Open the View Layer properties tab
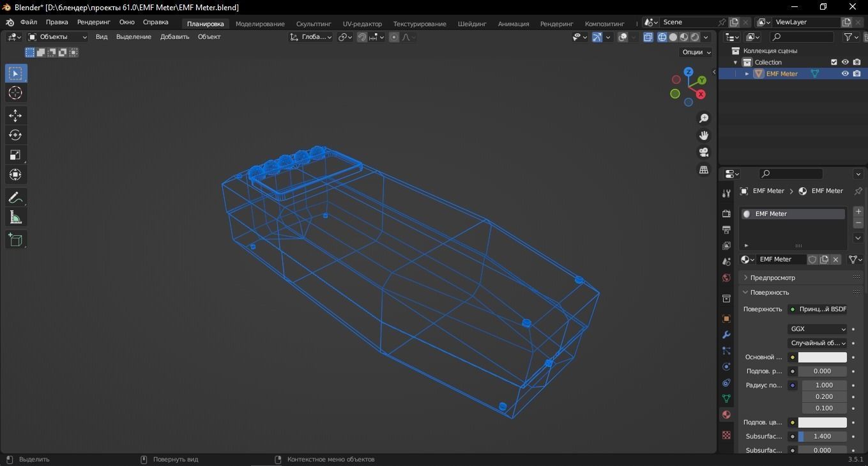Screen dimensions: 868x466 (x=726, y=245)
